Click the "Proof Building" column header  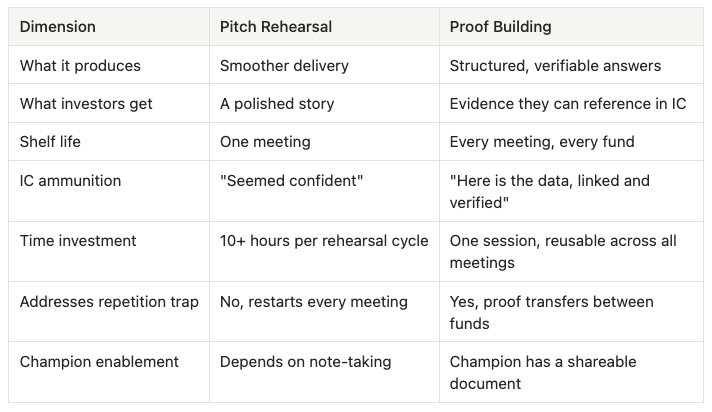500,28
